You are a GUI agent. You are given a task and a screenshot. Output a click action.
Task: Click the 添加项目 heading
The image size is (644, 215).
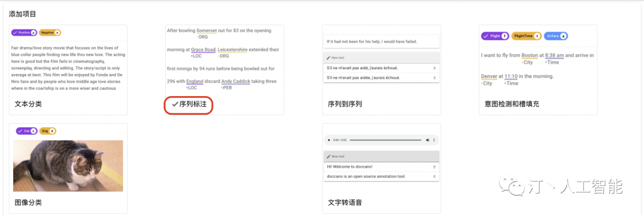(x=23, y=14)
